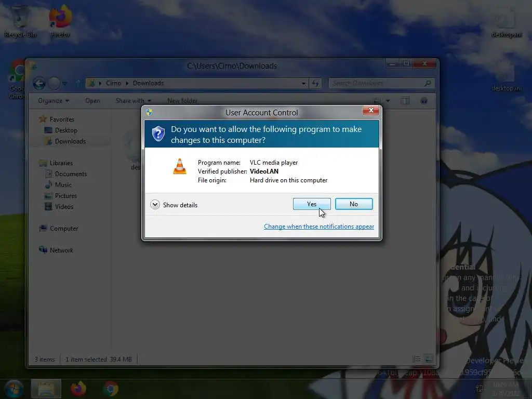Select top desktop.ini file on desktop

506,22
